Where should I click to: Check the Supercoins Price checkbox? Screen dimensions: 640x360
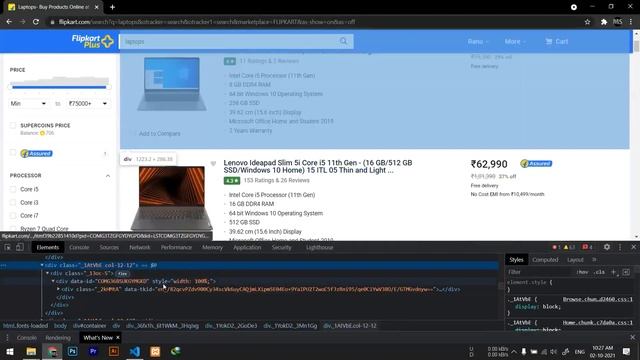pos(13,125)
